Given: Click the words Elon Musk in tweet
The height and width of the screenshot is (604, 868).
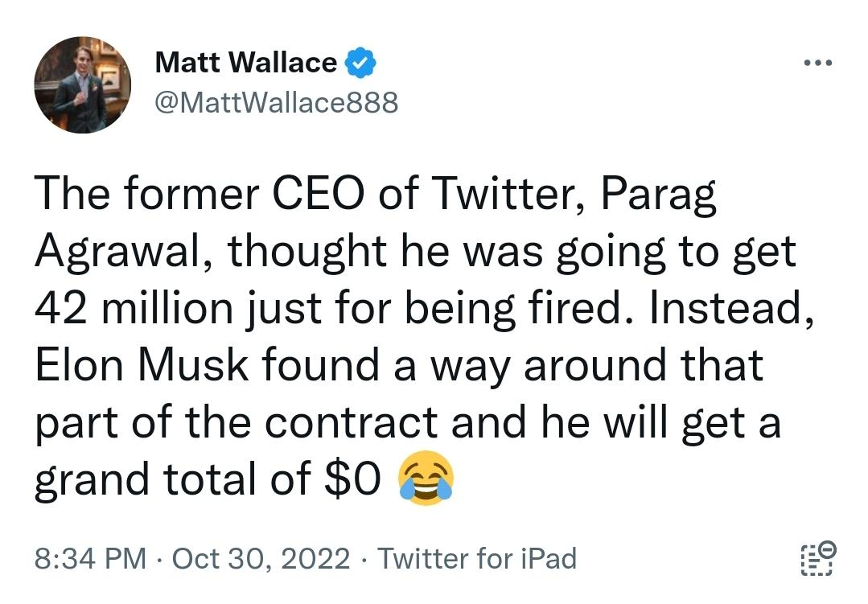Looking at the screenshot, I should [x=142, y=365].
